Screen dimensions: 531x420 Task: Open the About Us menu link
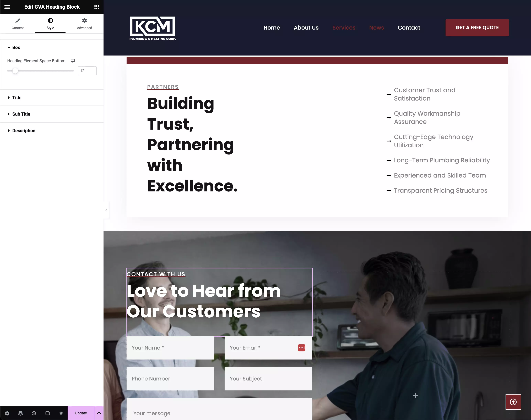click(x=306, y=28)
